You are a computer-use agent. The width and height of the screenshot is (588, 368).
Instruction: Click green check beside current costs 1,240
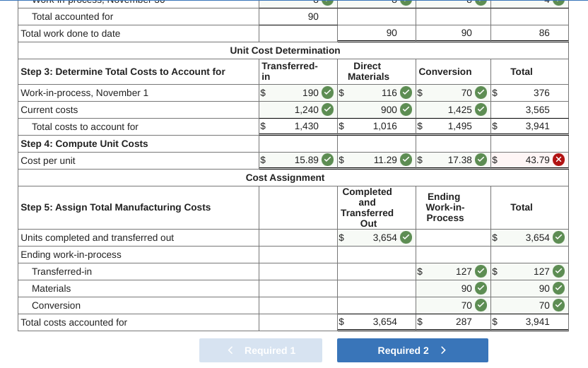pyautogui.click(x=328, y=109)
